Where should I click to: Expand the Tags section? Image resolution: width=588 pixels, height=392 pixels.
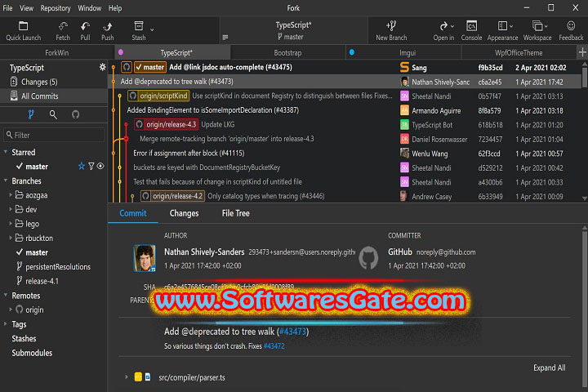coord(6,323)
